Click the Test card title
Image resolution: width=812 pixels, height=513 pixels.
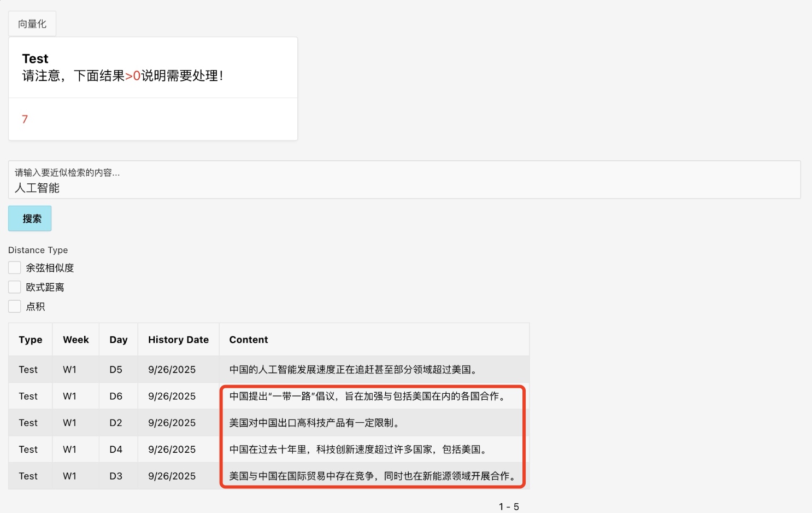(35, 59)
